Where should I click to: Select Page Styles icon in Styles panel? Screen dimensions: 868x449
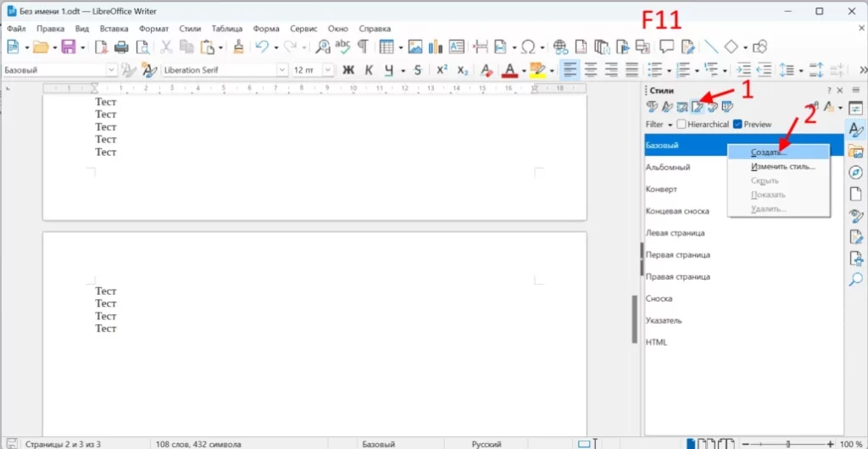tap(698, 107)
